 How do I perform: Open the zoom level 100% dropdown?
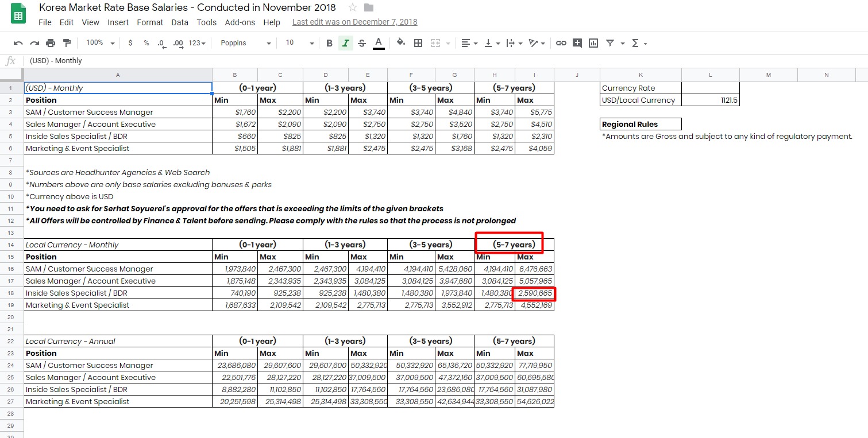click(x=100, y=43)
